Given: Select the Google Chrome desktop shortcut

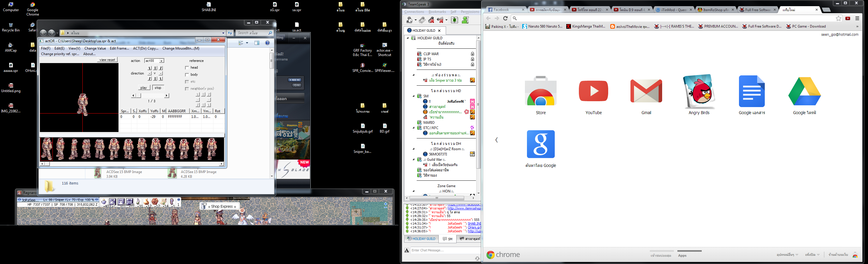Looking at the screenshot, I should [33, 9].
